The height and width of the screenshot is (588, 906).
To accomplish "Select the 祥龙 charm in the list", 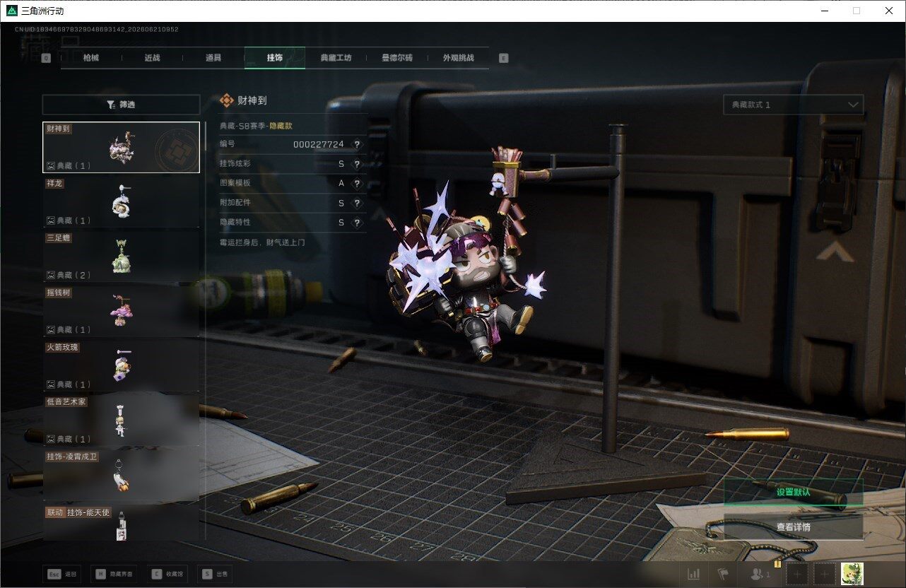I will pyautogui.click(x=121, y=201).
